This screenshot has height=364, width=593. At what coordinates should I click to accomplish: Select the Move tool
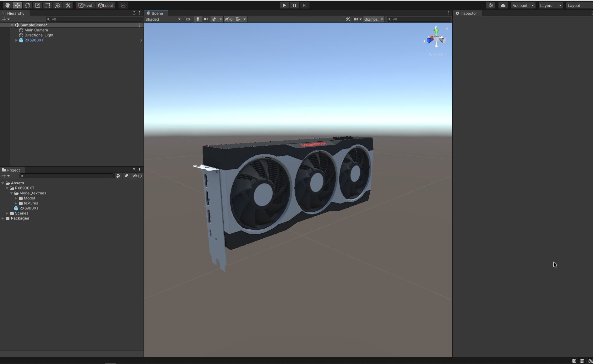coord(17,5)
